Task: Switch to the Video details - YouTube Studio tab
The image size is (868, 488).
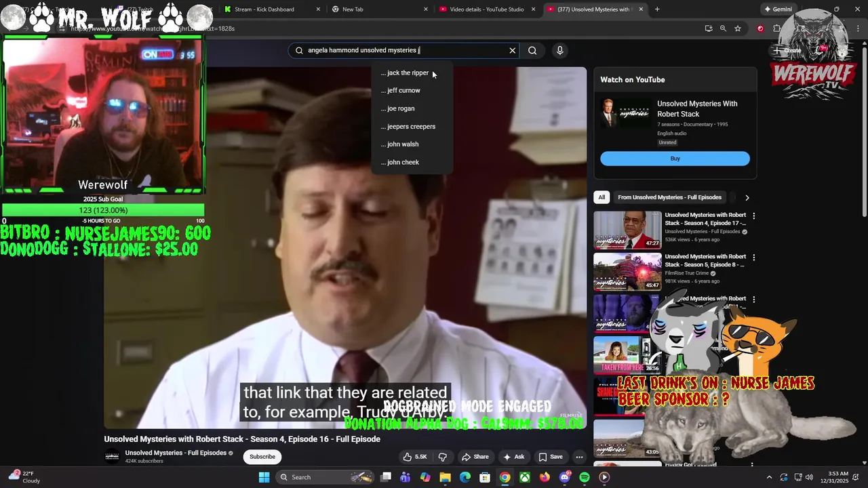Action: click(x=485, y=9)
